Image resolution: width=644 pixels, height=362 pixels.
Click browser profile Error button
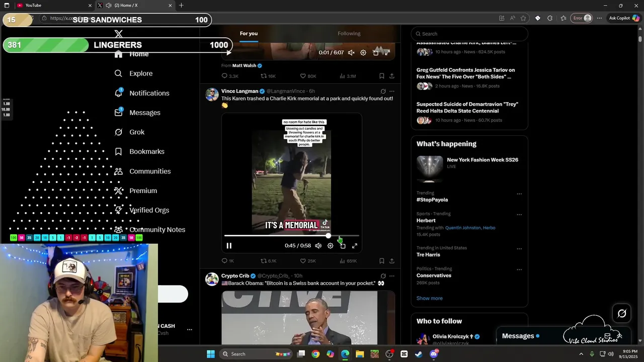point(583,18)
